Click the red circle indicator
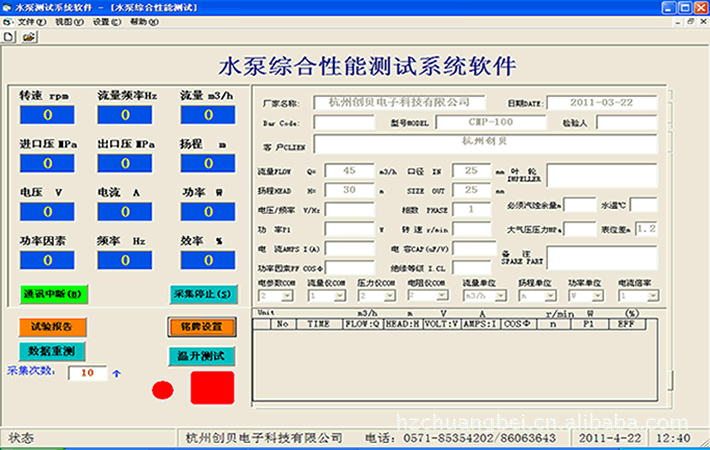The width and height of the screenshot is (710, 450). click(162, 390)
